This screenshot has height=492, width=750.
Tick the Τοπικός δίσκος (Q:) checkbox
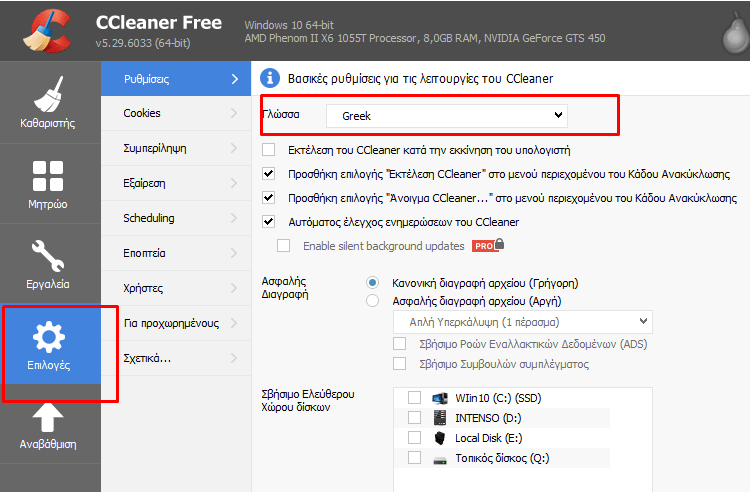414,458
